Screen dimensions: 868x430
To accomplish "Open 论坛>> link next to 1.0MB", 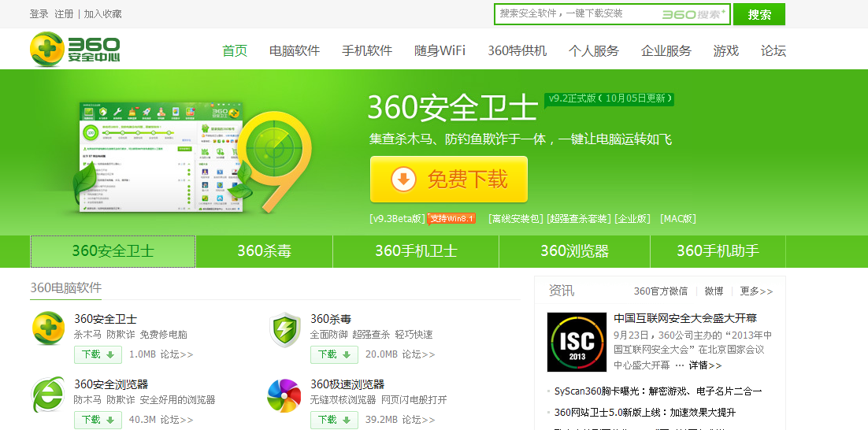I will (177, 354).
